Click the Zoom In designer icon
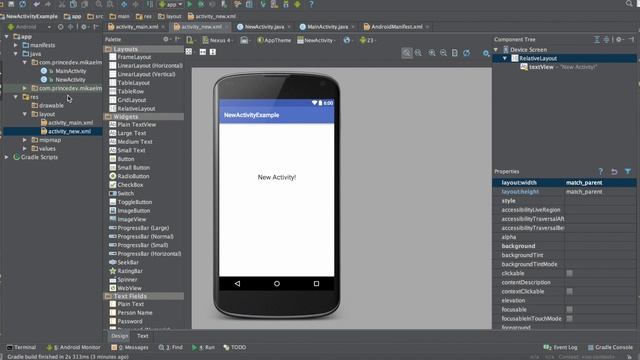This screenshot has height=360, width=640. click(432, 53)
